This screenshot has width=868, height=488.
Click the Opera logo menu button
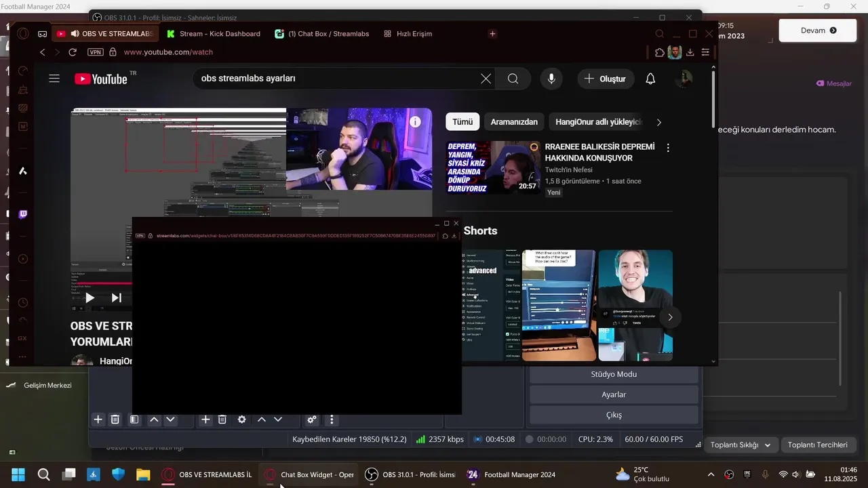point(22,33)
